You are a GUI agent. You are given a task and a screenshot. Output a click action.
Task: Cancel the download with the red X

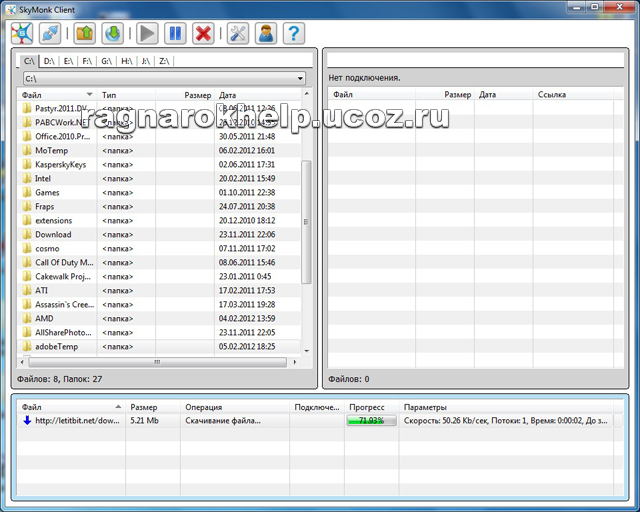203,33
